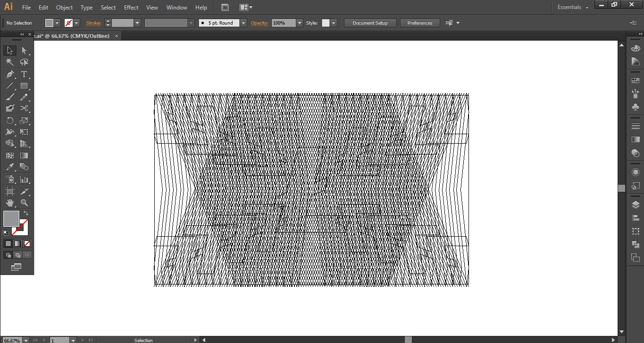Image resolution: width=644 pixels, height=343 pixels.
Task: Click the Document Setup button
Action: point(370,23)
